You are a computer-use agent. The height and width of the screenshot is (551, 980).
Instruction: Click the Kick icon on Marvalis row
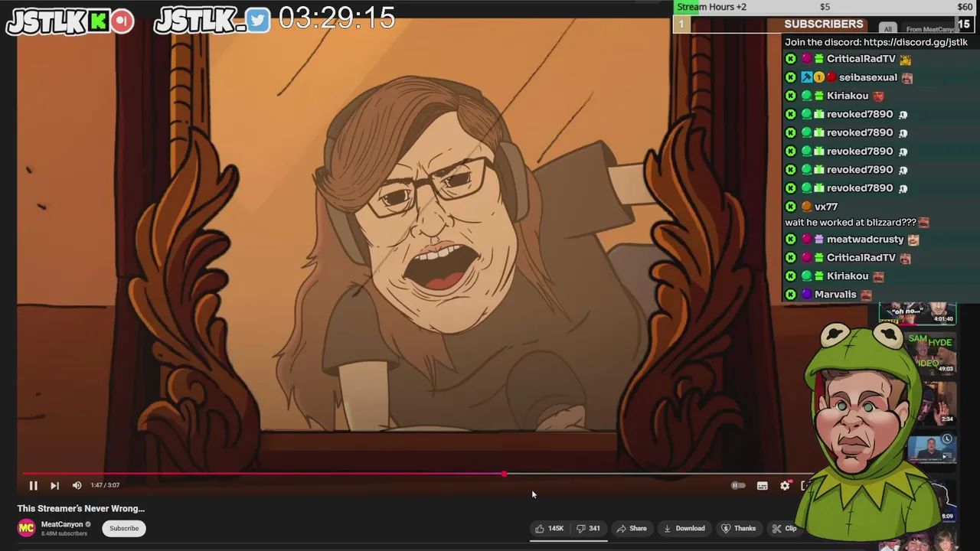click(791, 295)
